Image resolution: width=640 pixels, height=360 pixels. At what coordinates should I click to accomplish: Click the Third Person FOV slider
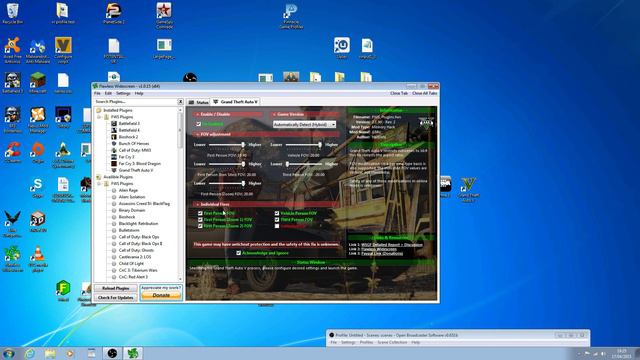pos(303,164)
